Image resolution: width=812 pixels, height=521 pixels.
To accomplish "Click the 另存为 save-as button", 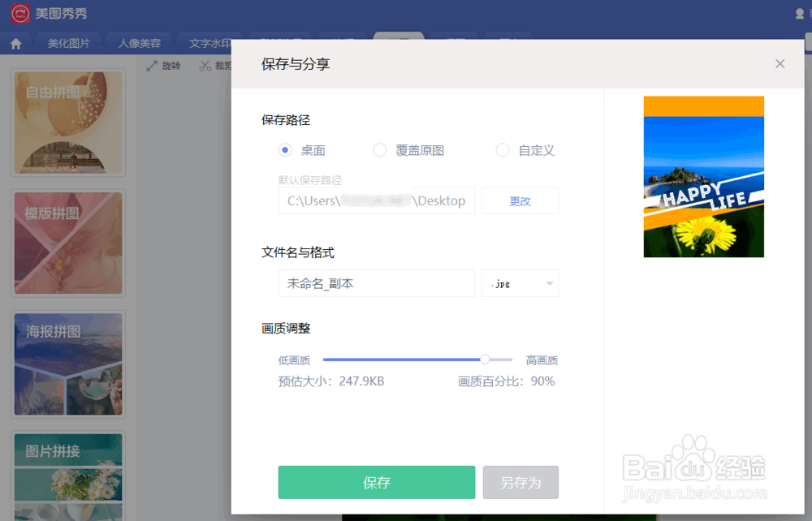I will coord(520,482).
